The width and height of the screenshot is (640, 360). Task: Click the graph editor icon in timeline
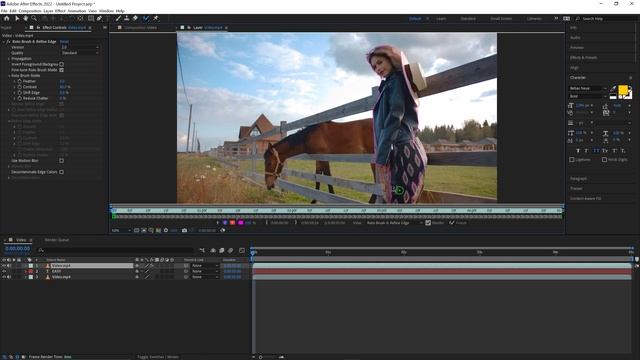pyautogui.click(x=242, y=250)
